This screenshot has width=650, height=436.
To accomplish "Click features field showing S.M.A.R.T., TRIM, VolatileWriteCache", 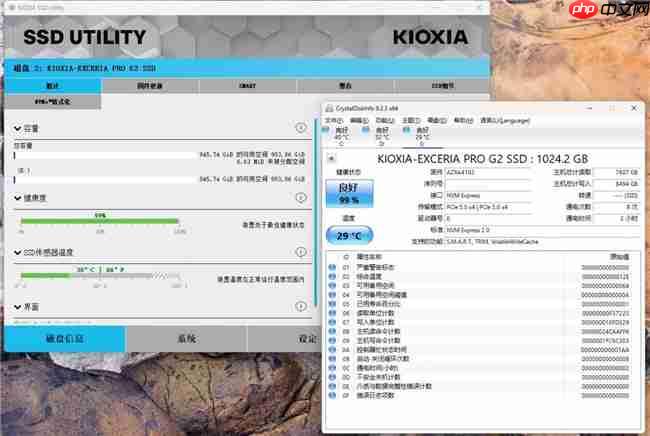I will (542, 241).
